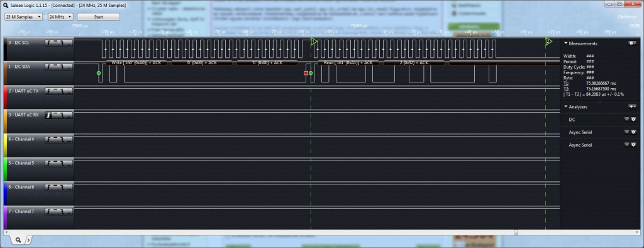Open the 24 MHz sample rate dropdown
This screenshot has height=248, width=644.
coord(61,17)
